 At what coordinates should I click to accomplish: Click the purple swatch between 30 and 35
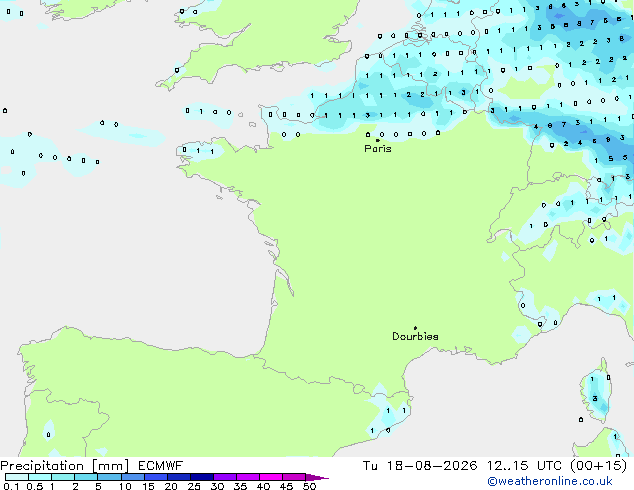coord(225,477)
